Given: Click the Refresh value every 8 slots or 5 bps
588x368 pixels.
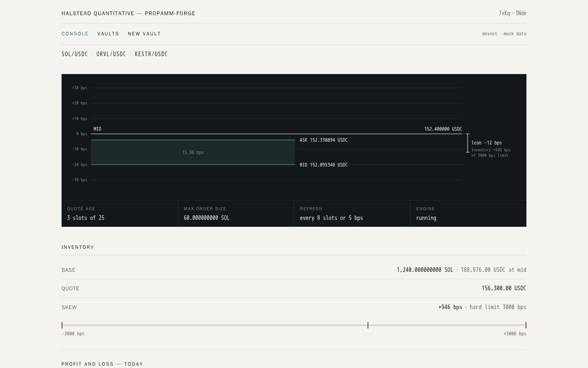Looking at the screenshot, I should (x=332, y=218).
